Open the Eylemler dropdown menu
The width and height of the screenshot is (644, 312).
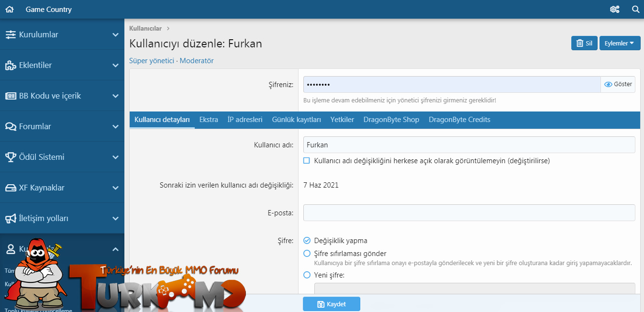619,43
